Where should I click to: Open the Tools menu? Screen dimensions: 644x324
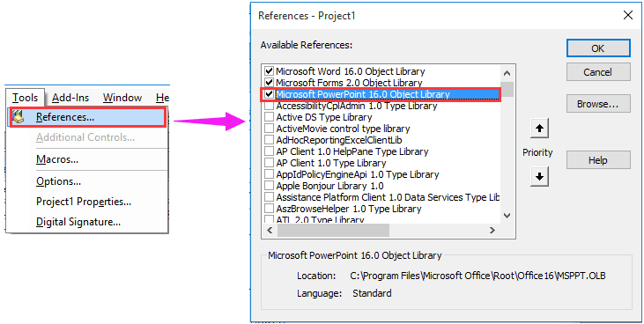[x=25, y=98]
